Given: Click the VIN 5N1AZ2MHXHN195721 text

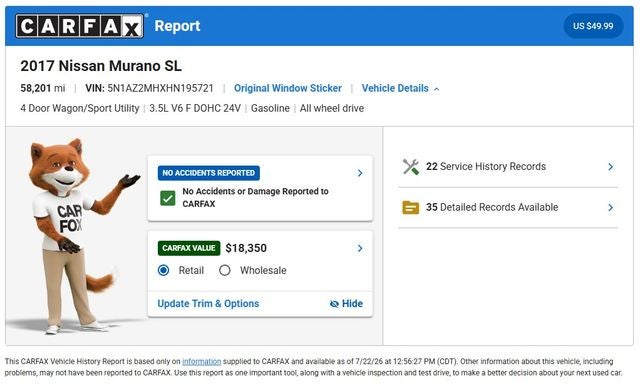Looking at the screenshot, I should [x=149, y=88].
